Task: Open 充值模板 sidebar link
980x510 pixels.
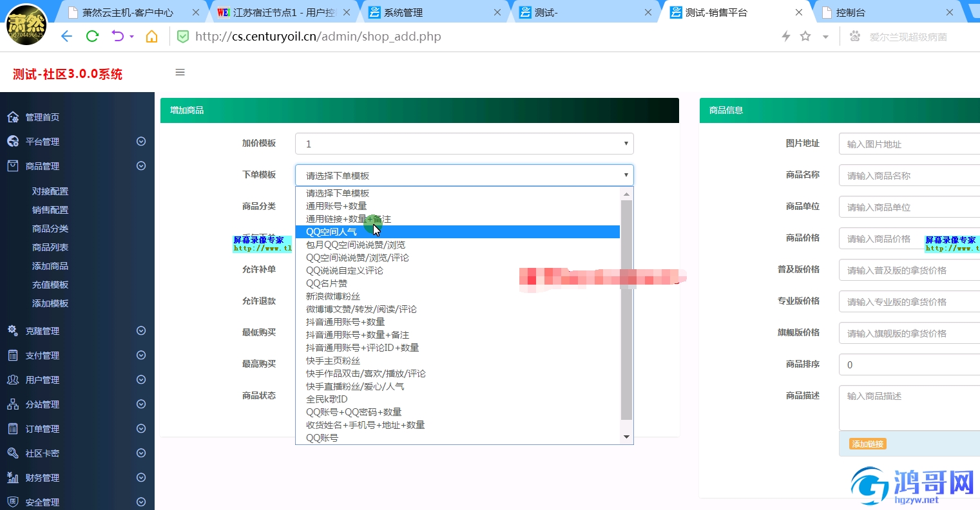Action: [x=50, y=285]
